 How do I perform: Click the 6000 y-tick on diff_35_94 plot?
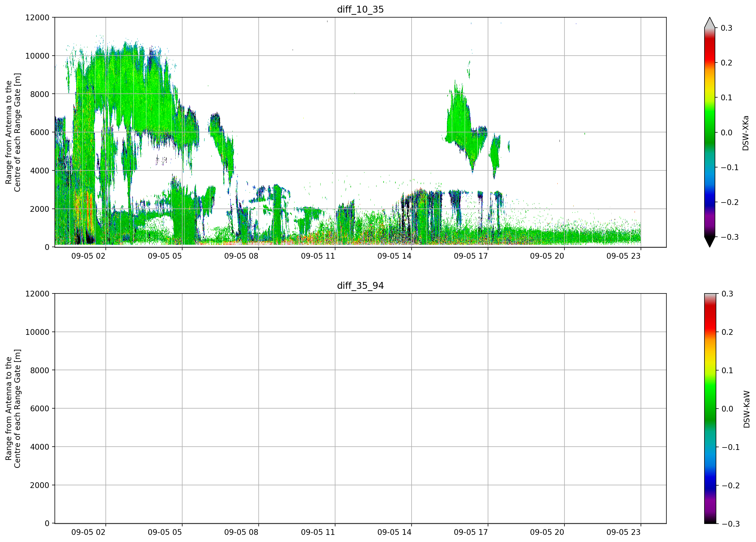click(x=40, y=409)
